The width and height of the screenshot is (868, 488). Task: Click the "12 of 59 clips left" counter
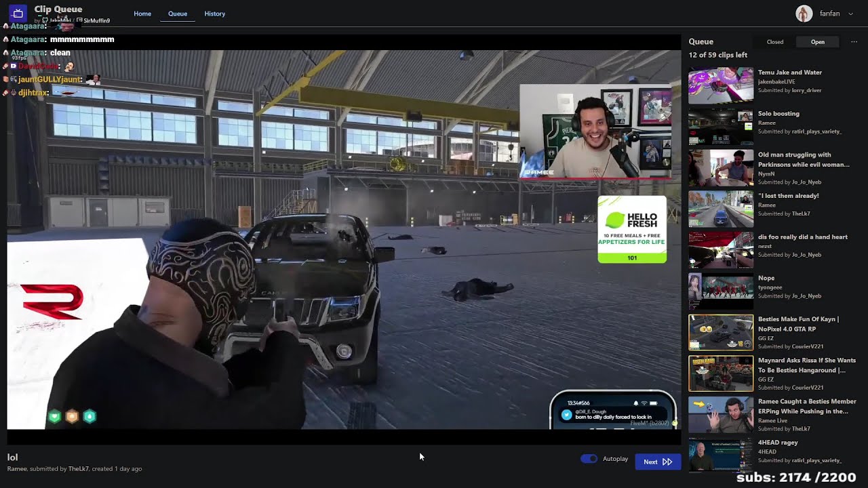(718, 56)
